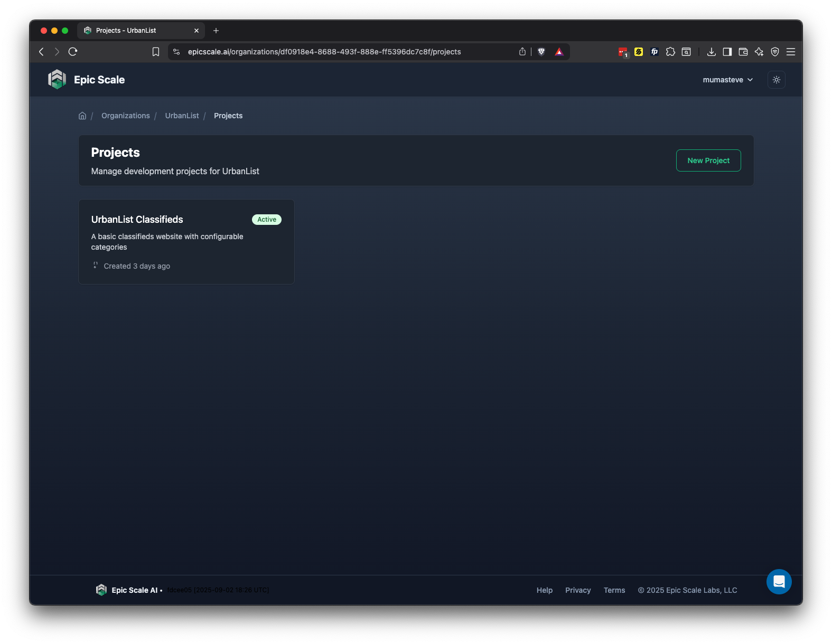The height and width of the screenshot is (644, 832).
Task: Reload the page with the refresh icon
Action: click(x=73, y=52)
